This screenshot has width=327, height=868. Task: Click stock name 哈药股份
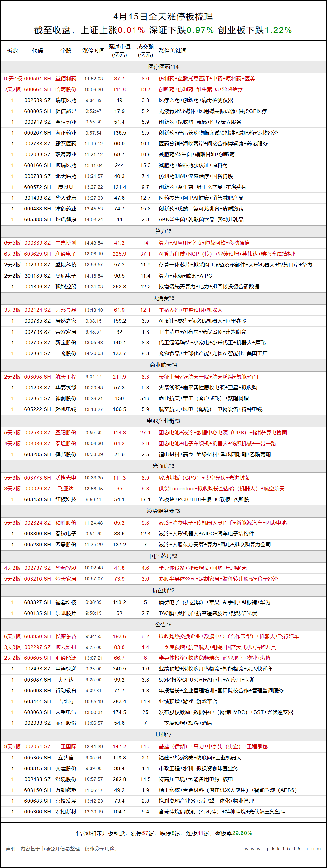coord(66,89)
